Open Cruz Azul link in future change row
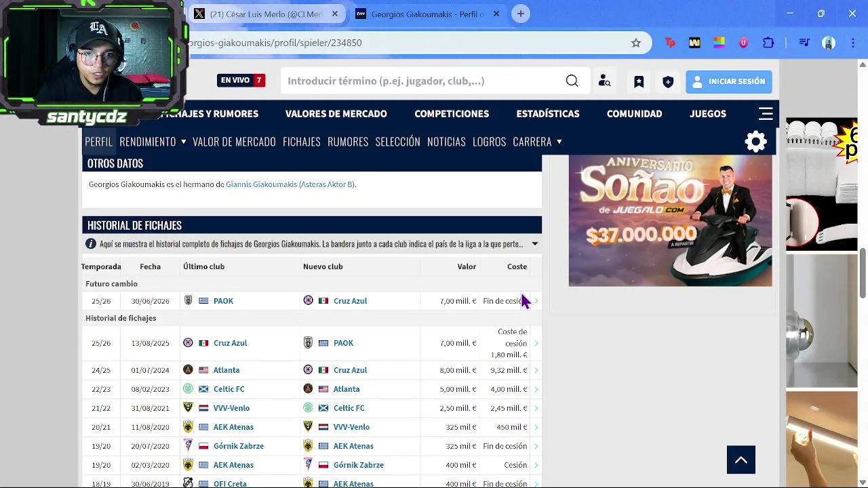The height and width of the screenshot is (488, 868). point(350,301)
